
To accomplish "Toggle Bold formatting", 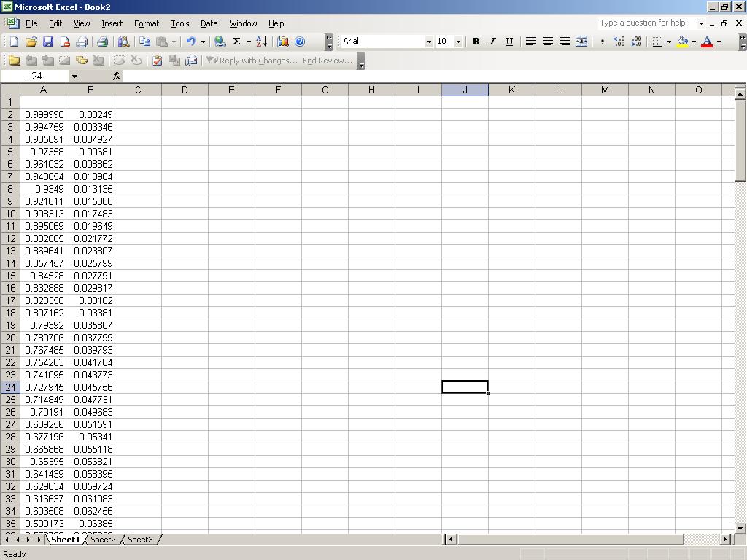I will [x=476, y=42].
